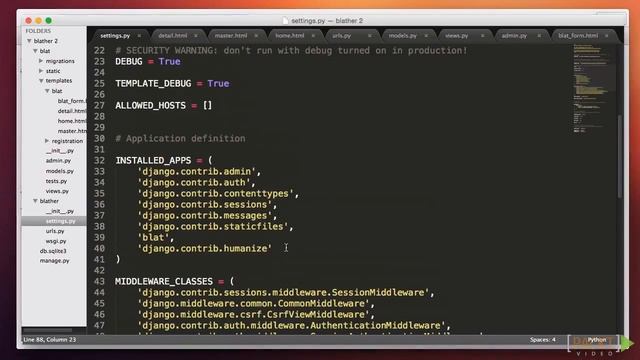Click line number 30 in gutter
640x360 pixels.
[x=99, y=139]
